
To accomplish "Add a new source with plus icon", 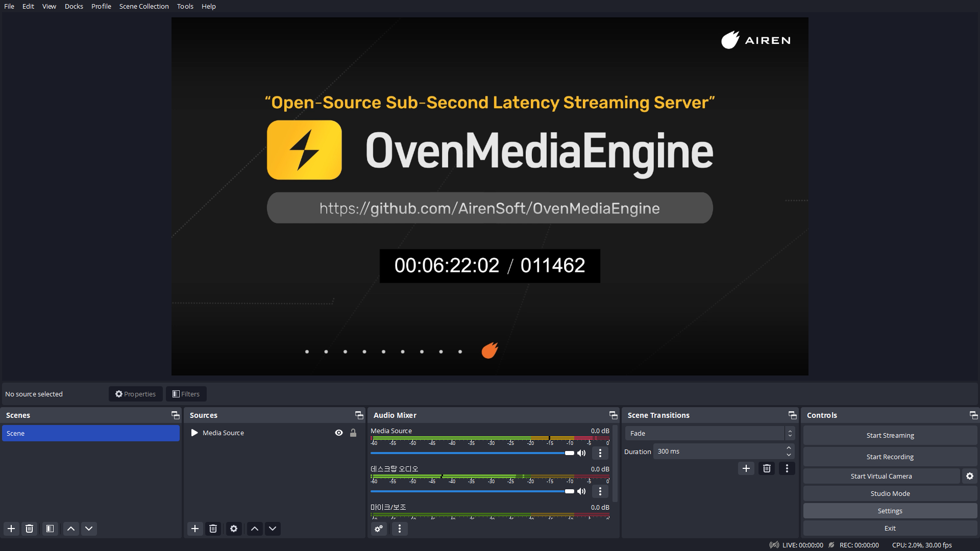I will coord(195,529).
